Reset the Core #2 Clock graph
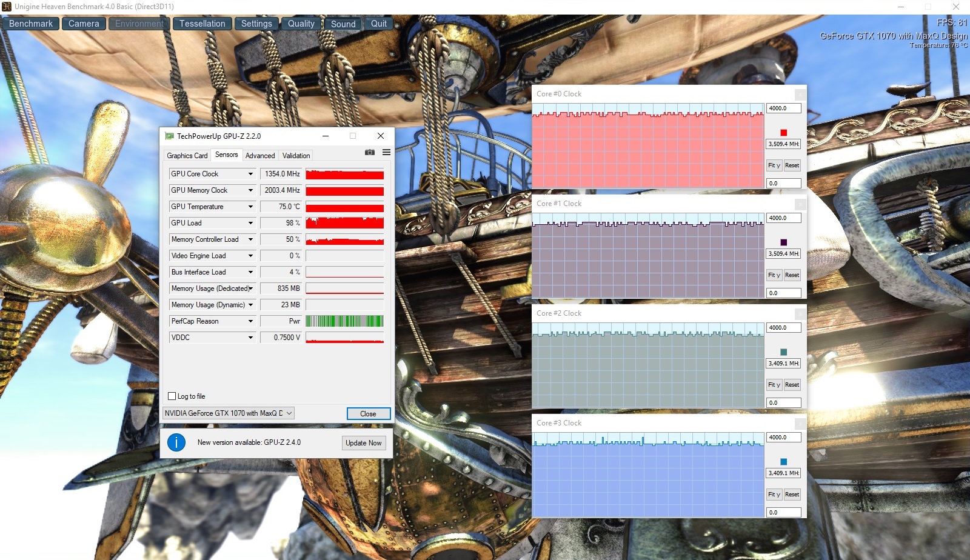Screen dimensions: 970x560 coord(792,385)
